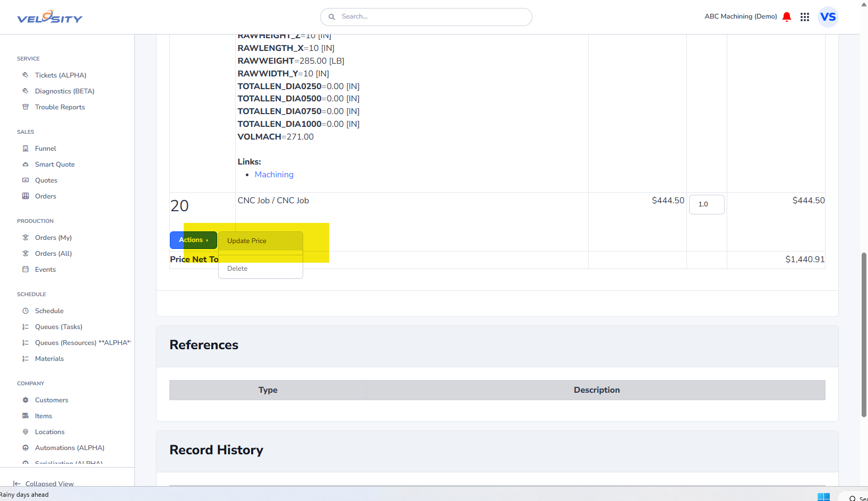
Task: Click the Description column header
Action: [596, 390]
